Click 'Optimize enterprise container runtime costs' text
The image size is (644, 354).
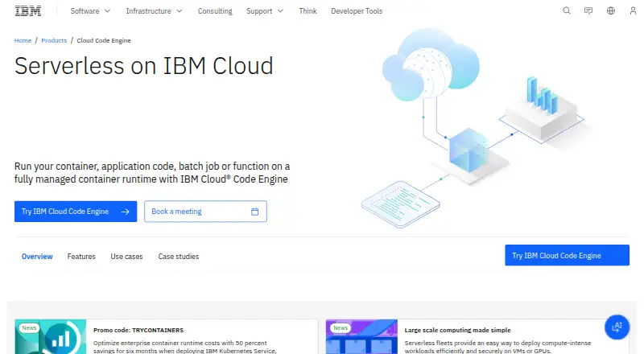185,347
